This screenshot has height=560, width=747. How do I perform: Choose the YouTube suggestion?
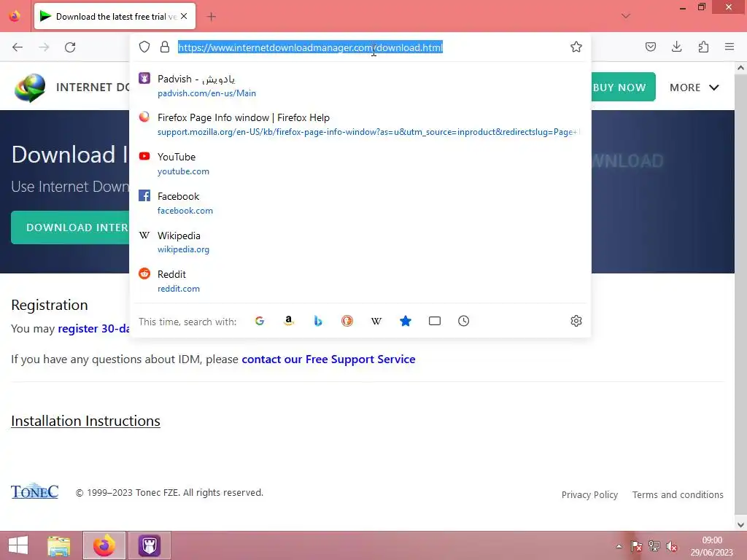click(x=359, y=163)
